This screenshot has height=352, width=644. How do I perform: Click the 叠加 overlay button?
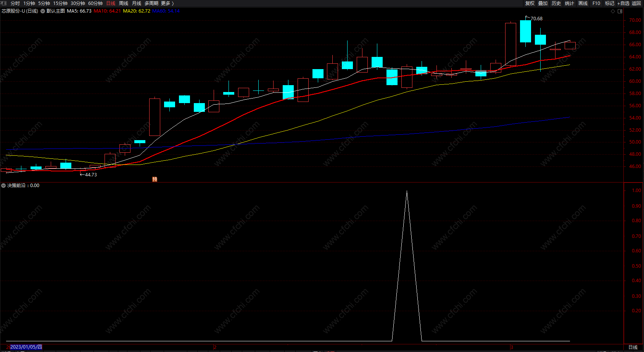point(543,3)
